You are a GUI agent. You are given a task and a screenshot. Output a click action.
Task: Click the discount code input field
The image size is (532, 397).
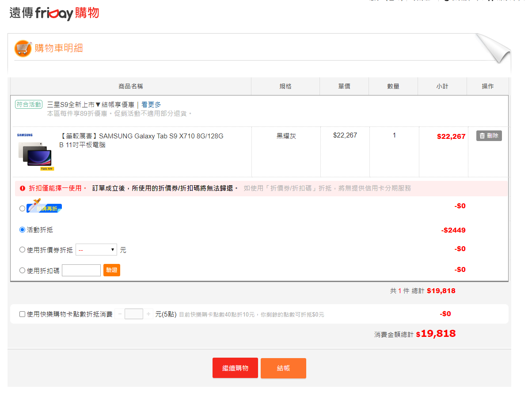pos(81,271)
